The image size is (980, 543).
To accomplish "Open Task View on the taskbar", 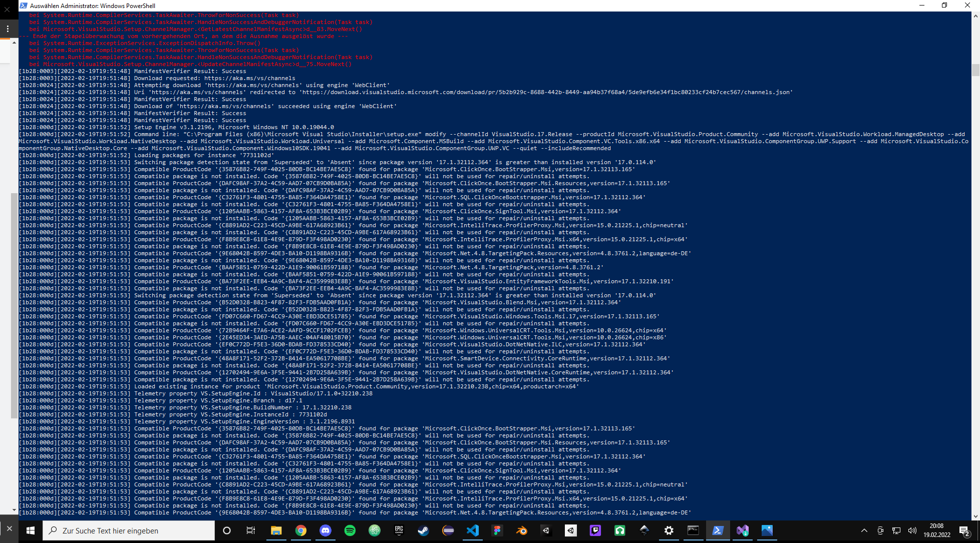I will click(251, 530).
